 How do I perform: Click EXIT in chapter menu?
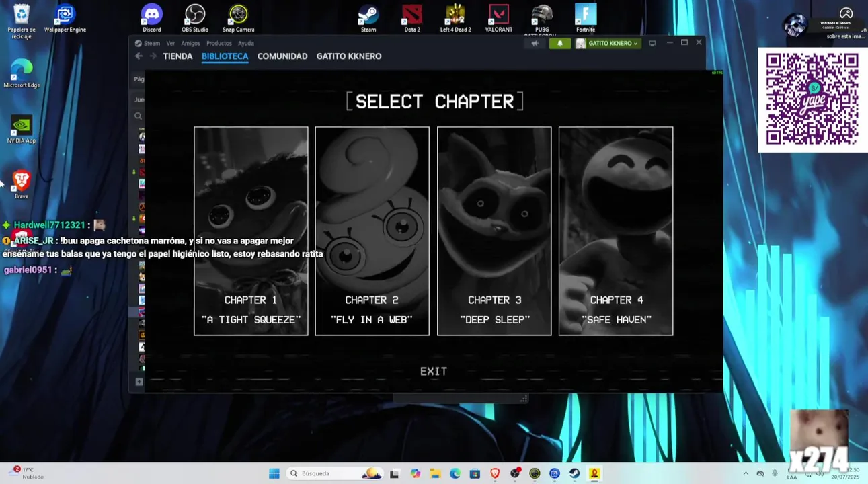tap(434, 371)
